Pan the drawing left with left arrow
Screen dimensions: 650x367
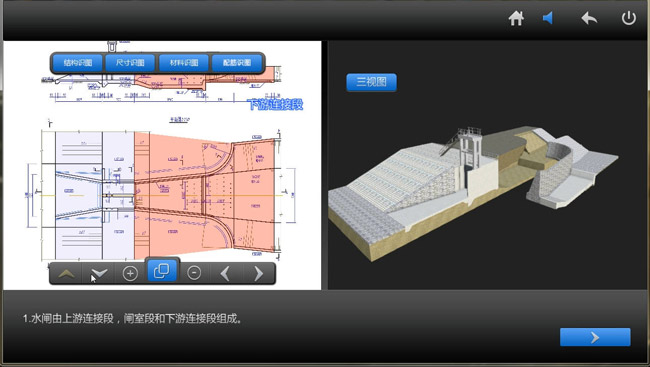[x=225, y=273]
